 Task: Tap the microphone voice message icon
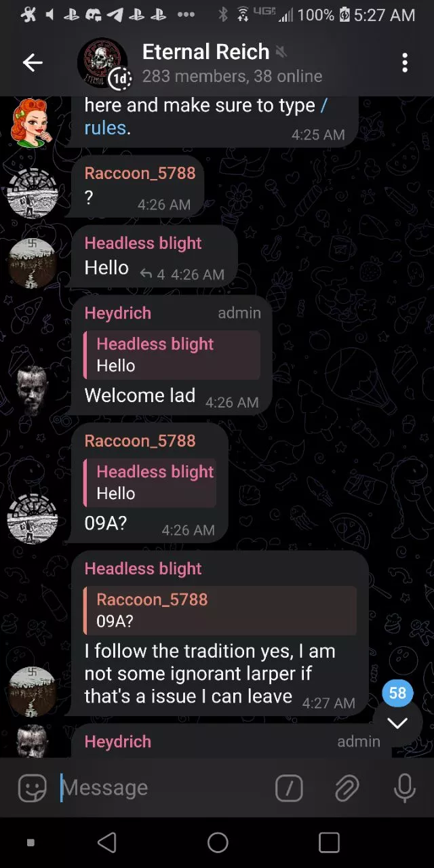(x=405, y=788)
